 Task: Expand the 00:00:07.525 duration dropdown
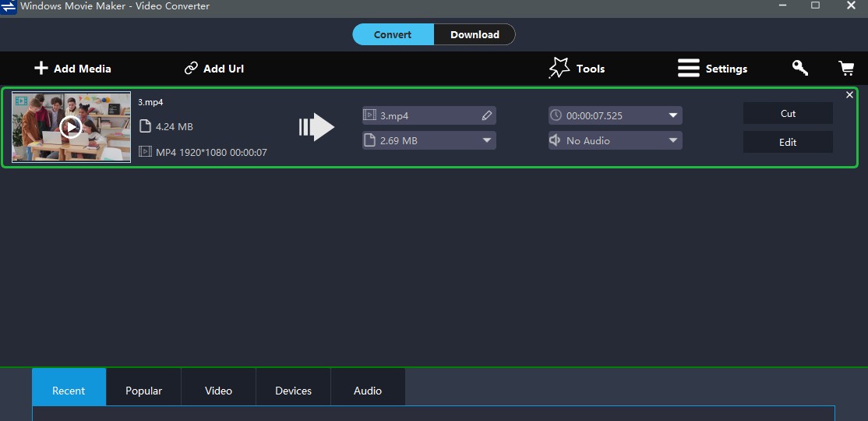point(673,115)
